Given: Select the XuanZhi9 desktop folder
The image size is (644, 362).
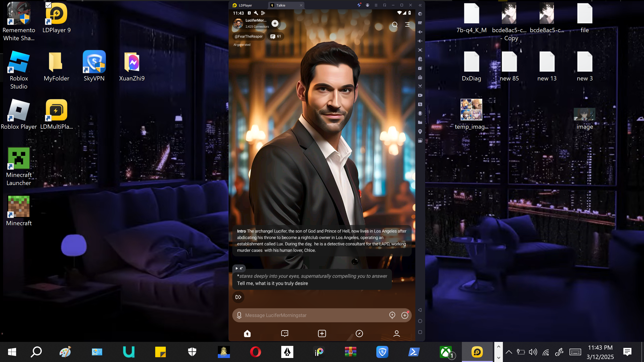Looking at the screenshot, I should click(132, 66).
